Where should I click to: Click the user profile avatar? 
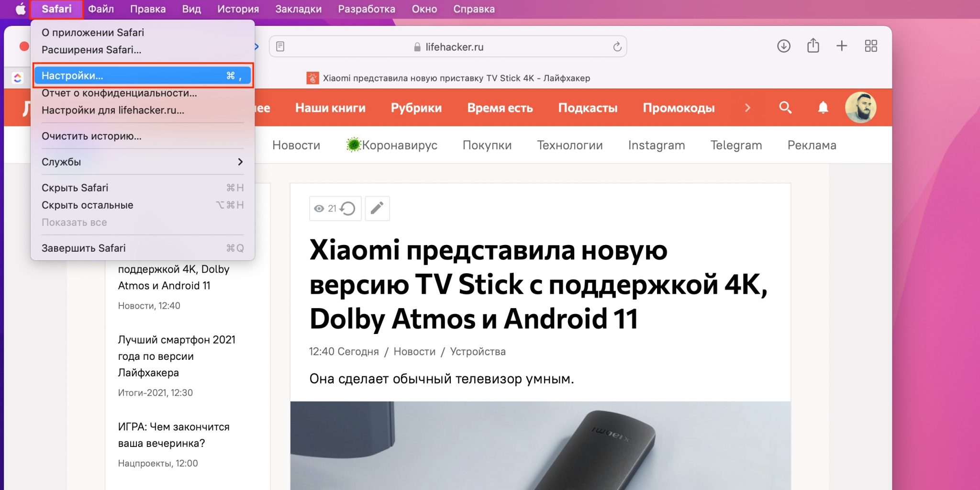point(860,108)
